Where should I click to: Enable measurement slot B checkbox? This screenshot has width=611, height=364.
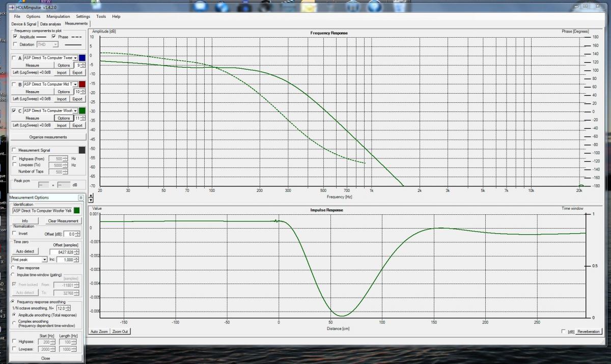[14, 85]
